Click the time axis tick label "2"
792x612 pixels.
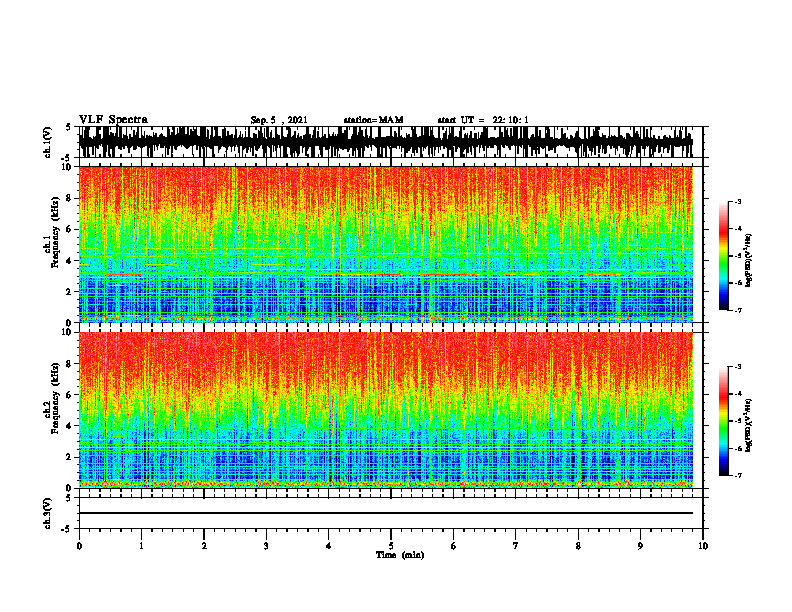[204, 546]
